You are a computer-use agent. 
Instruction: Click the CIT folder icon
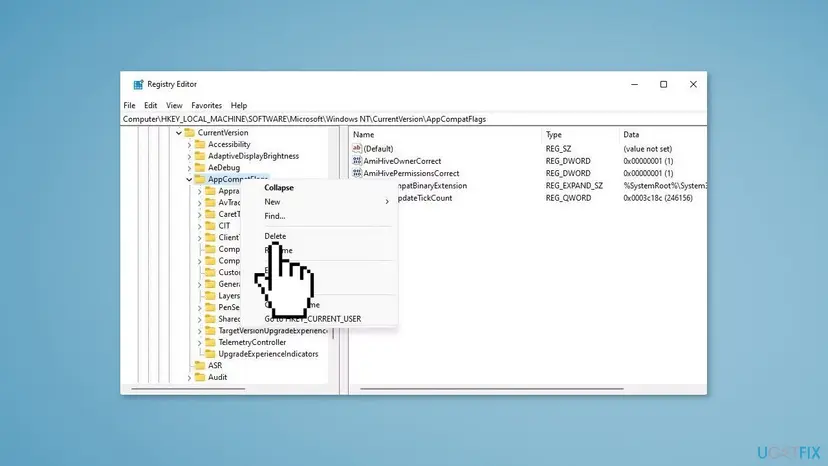(x=210, y=226)
